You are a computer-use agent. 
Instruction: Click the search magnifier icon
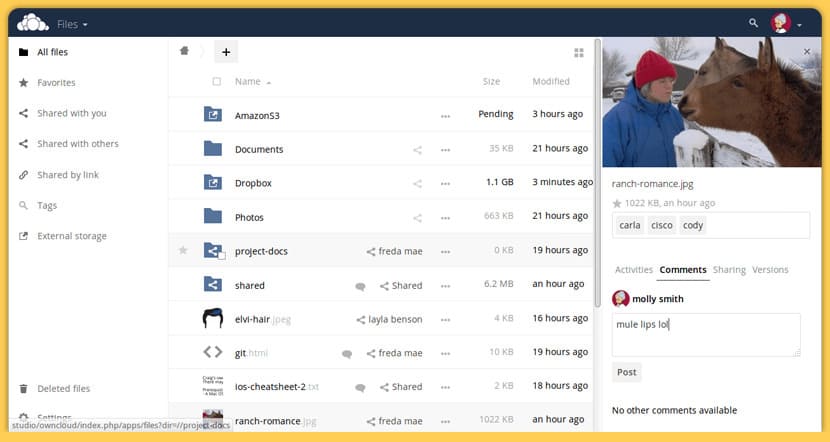[753, 23]
